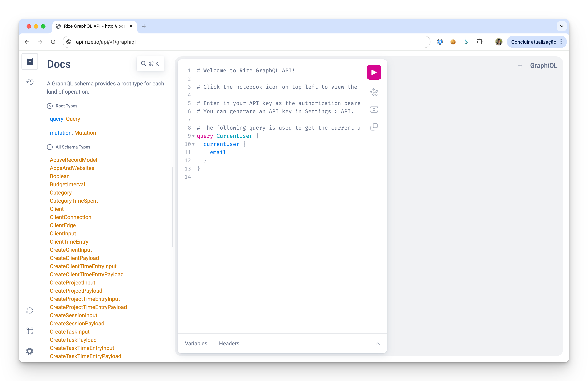Screen dimensions: 588x381
Task: Open the ClientInput type
Action: tap(63, 234)
